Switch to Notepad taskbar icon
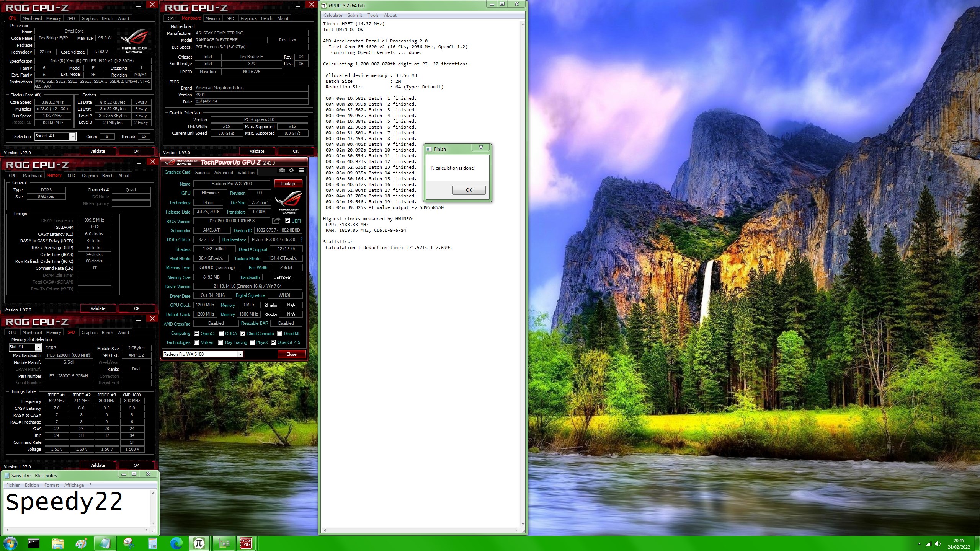The image size is (980, 551). 105,543
